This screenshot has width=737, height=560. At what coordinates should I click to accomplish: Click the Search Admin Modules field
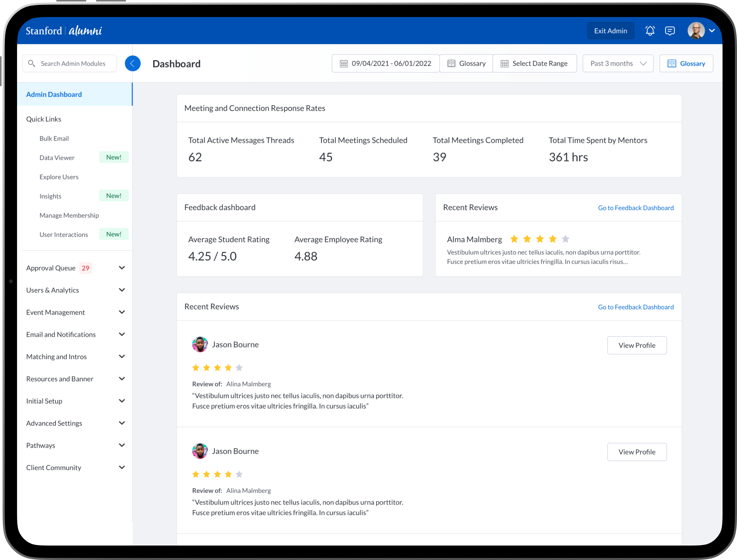coord(73,63)
